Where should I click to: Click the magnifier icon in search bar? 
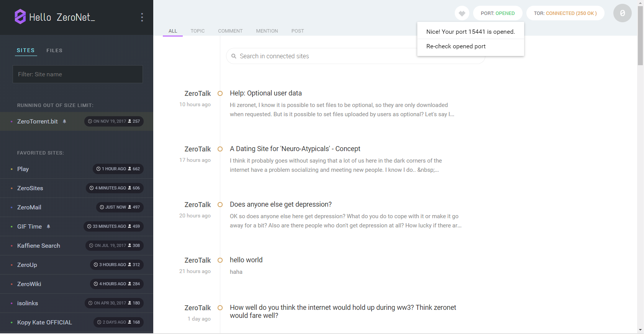point(234,56)
